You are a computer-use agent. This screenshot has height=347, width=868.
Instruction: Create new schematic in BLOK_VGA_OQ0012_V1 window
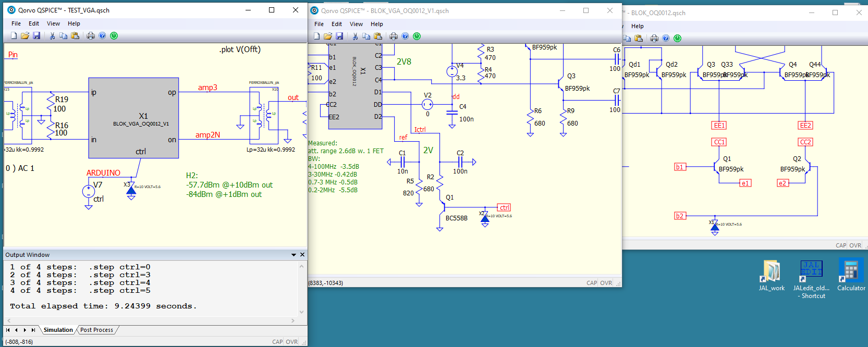pyautogui.click(x=317, y=36)
